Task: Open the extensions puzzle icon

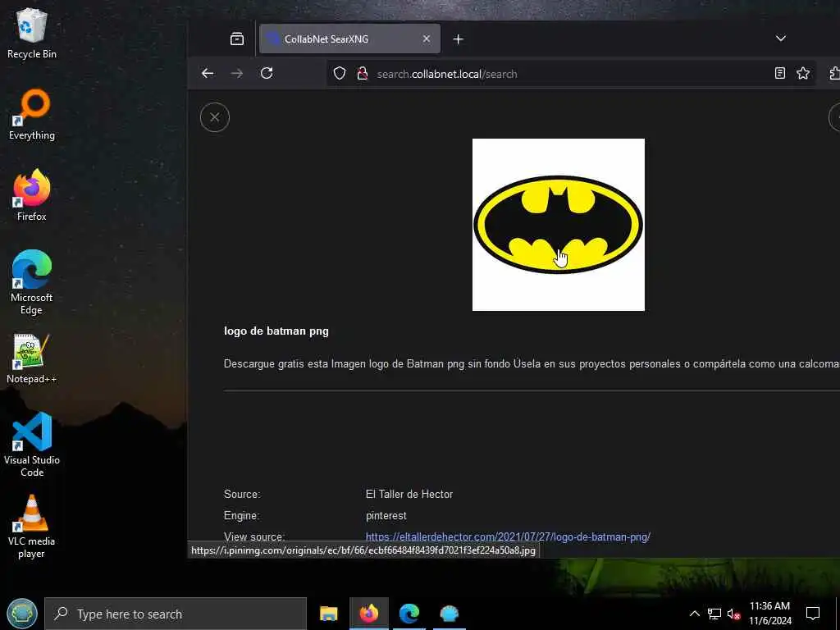Action: coord(834,73)
